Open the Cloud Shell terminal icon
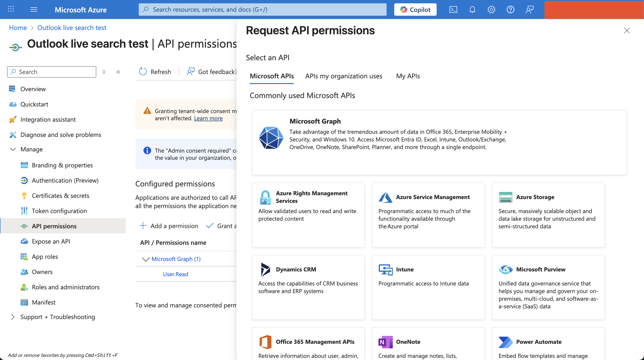Viewport: 644px width, 360px height. pyautogui.click(x=453, y=10)
